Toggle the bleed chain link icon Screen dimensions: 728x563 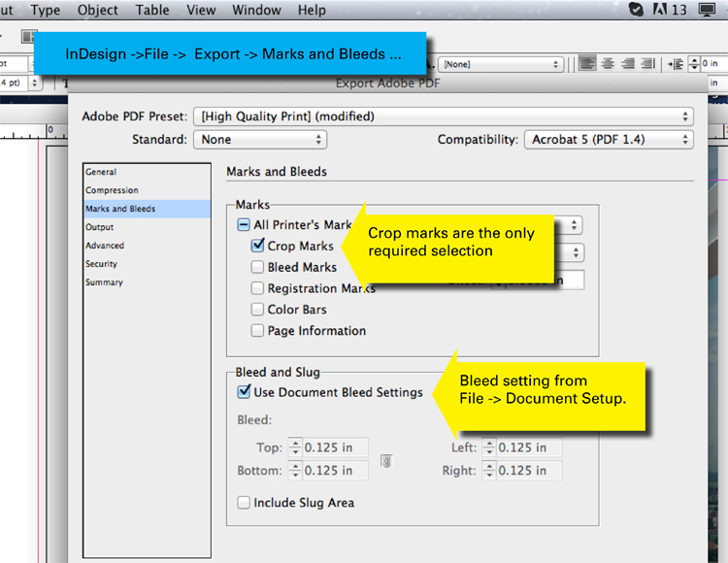coord(386,461)
